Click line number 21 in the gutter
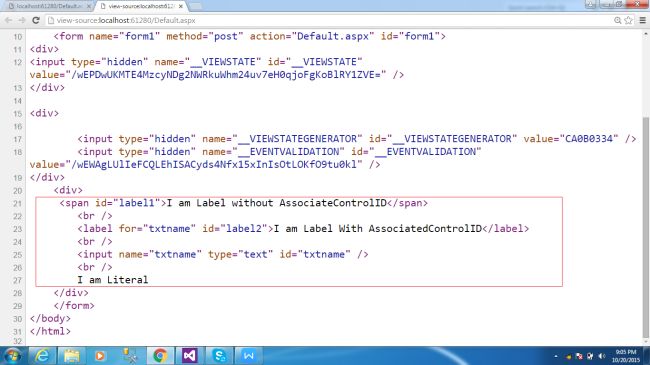The width and height of the screenshot is (650, 365). [x=17, y=204]
